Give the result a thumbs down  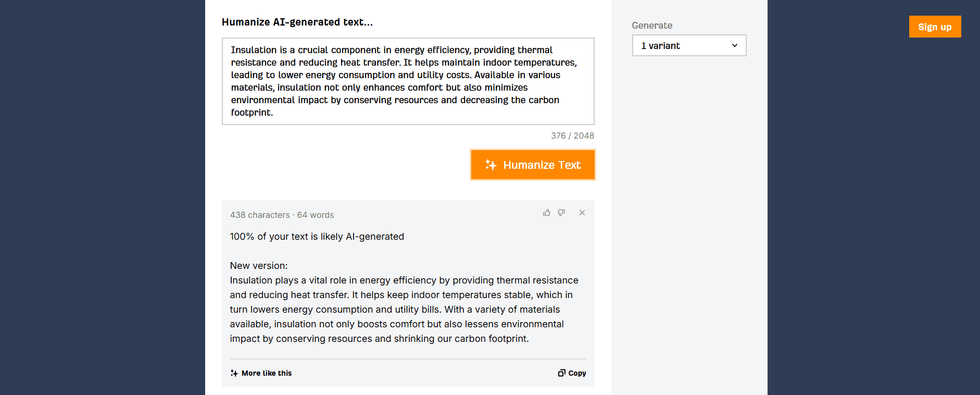tap(561, 213)
